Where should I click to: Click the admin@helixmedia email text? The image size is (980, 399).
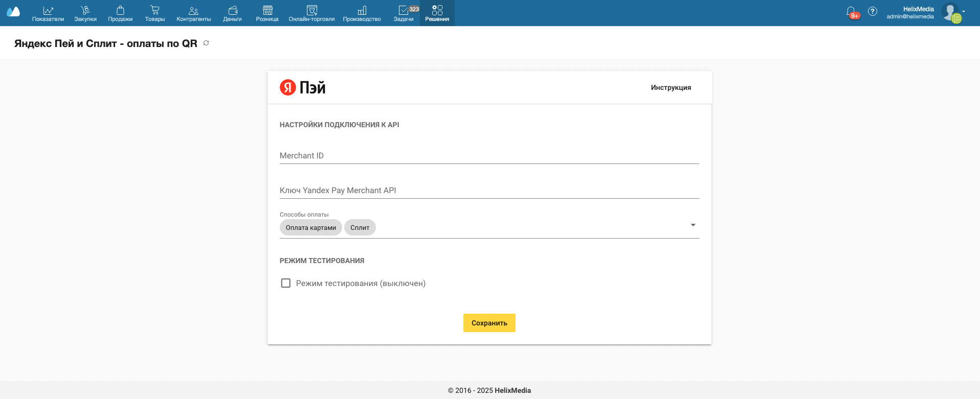click(910, 17)
